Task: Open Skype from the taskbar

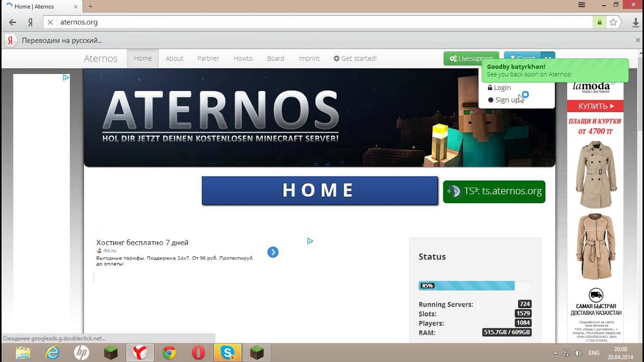Action: pos(227,353)
